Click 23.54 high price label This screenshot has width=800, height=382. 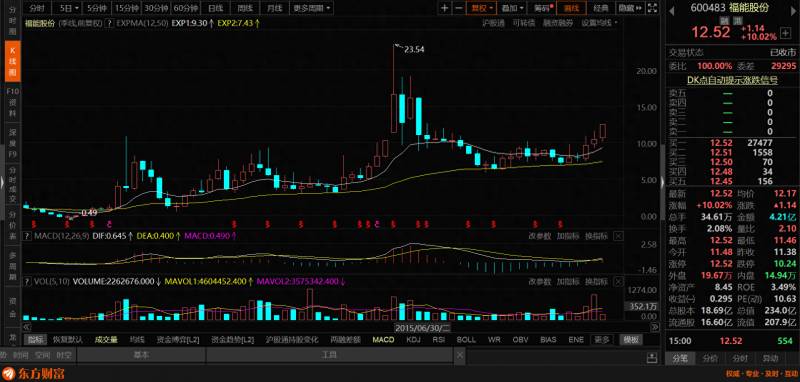(x=414, y=50)
